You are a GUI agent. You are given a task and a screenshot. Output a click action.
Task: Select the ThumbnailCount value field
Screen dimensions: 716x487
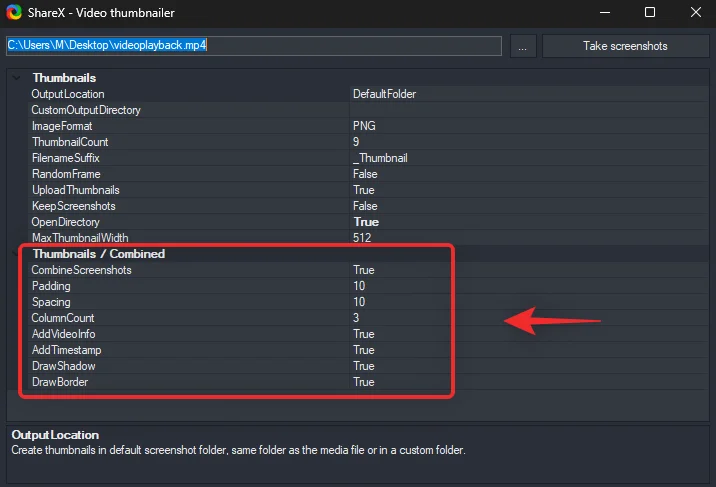pos(525,142)
